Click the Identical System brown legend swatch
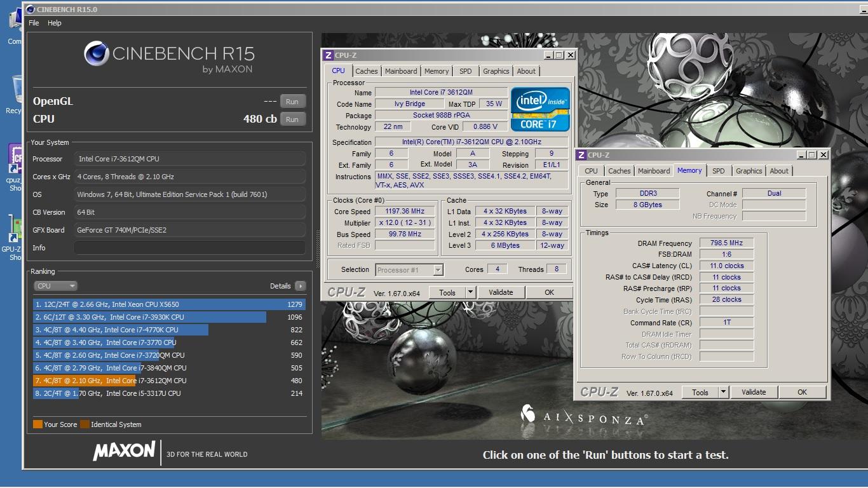Screen dimensions: 868x488 point(85,424)
